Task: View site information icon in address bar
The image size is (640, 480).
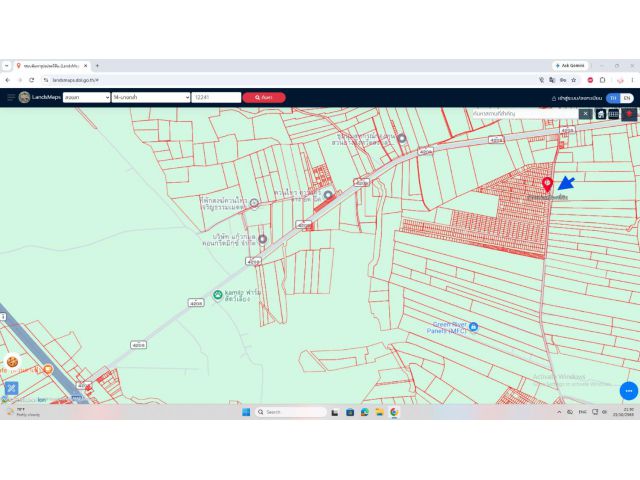Action: [46, 80]
